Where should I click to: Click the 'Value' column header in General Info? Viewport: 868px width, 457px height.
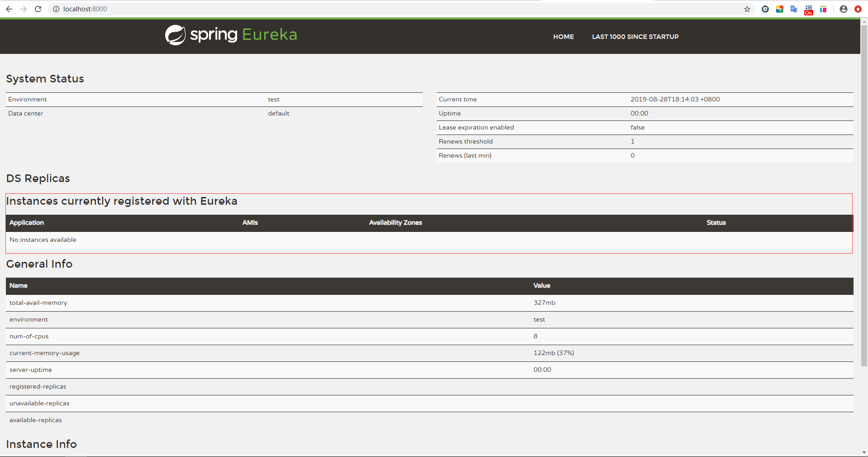[542, 285]
